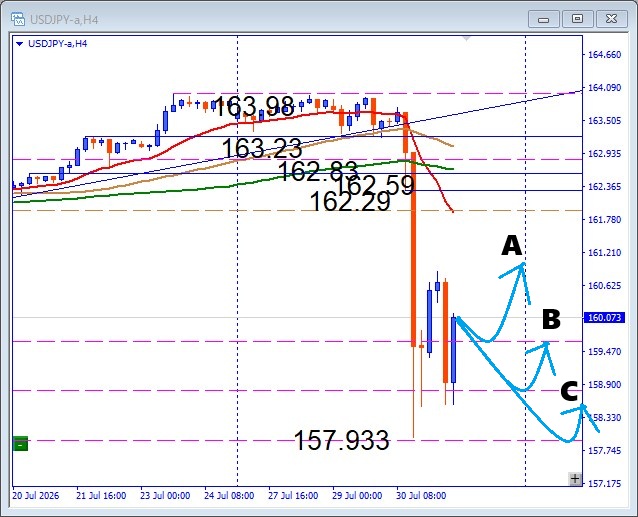Select the 163.98 price label
The image size is (638, 517).
click(253, 106)
